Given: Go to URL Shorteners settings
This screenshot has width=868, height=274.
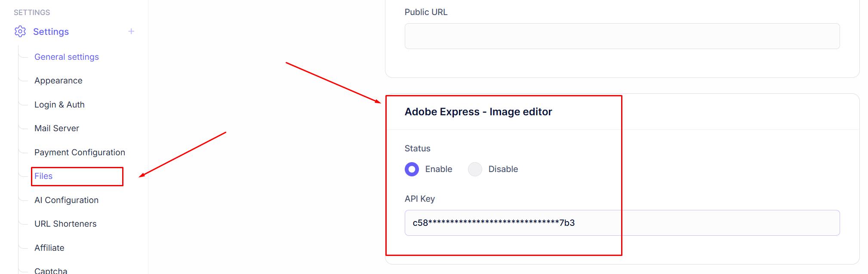Looking at the screenshot, I should pyautogui.click(x=65, y=224).
